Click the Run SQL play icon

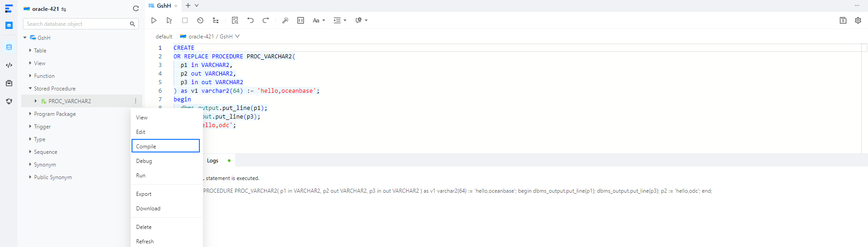(x=154, y=20)
